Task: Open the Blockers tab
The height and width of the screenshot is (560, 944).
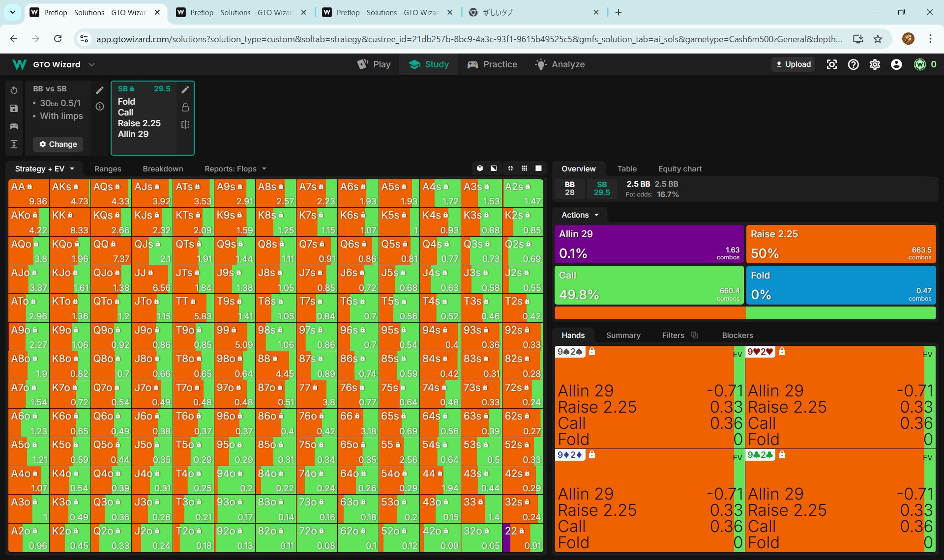Action: point(737,335)
